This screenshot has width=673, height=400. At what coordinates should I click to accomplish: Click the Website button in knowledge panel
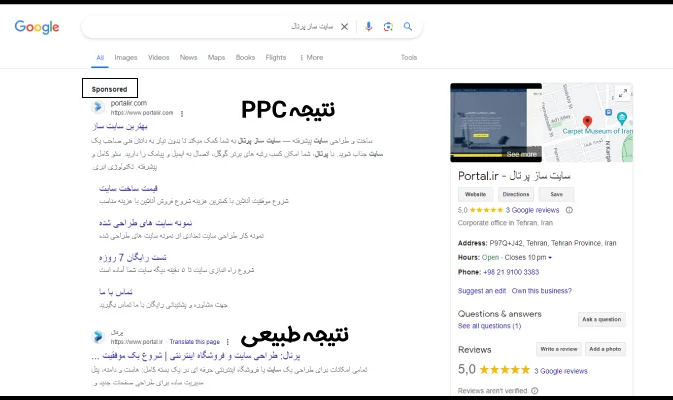pyautogui.click(x=476, y=194)
